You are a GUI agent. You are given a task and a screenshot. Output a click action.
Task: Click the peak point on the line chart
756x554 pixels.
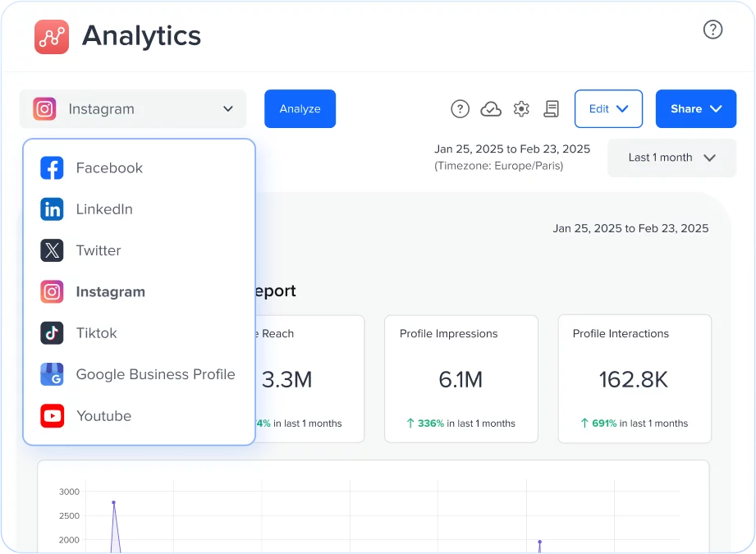113,501
